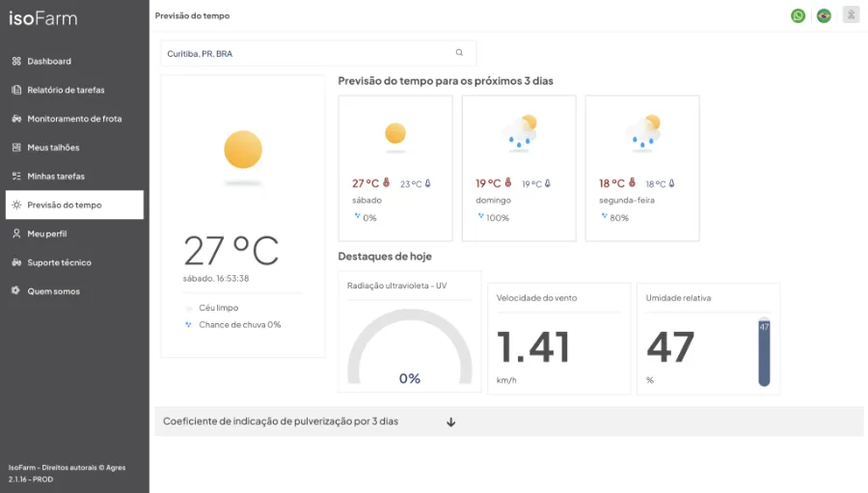The image size is (868, 493).
Task: Click the Minhas tarefas checklist icon
Action: pyautogui.click(x=16, y=177)
